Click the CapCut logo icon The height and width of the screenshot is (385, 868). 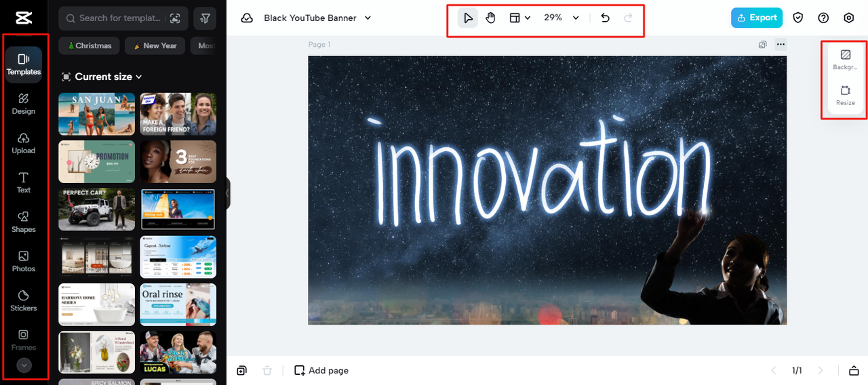(23, 18)
